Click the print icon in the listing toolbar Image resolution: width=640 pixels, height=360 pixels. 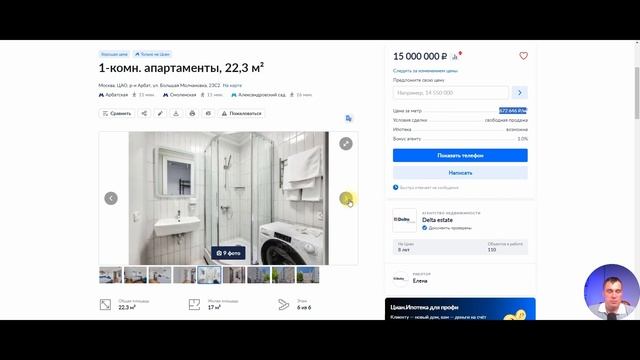click(192, 113)
